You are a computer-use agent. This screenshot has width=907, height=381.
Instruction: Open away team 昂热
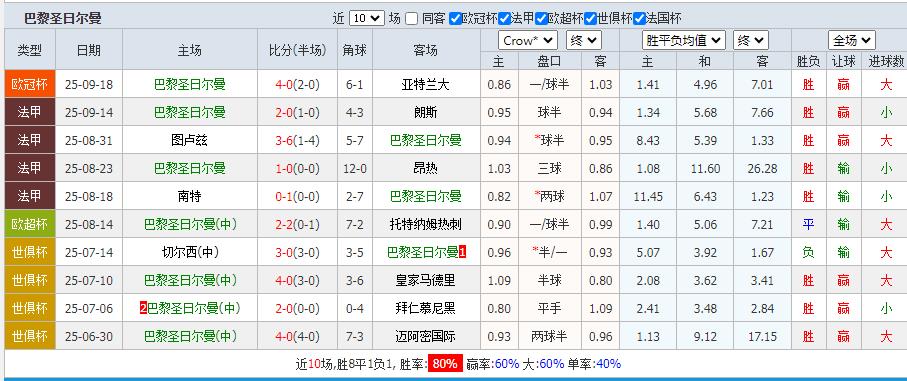click(x=425, y=168)
